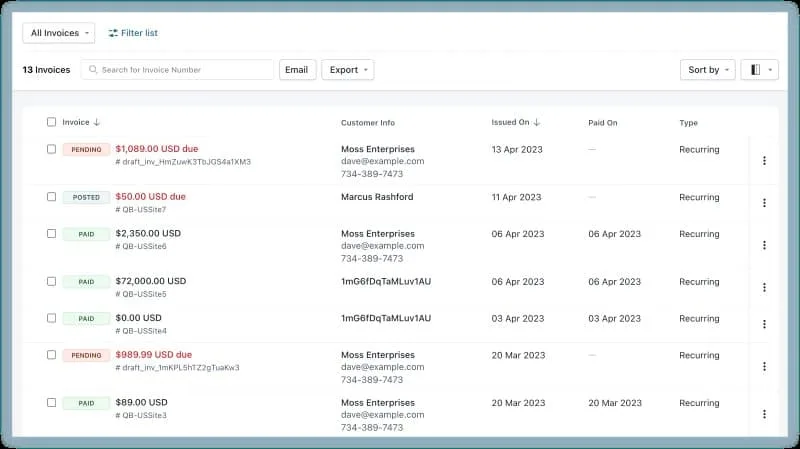Open the Sort by dropdown

pos(707,70)
